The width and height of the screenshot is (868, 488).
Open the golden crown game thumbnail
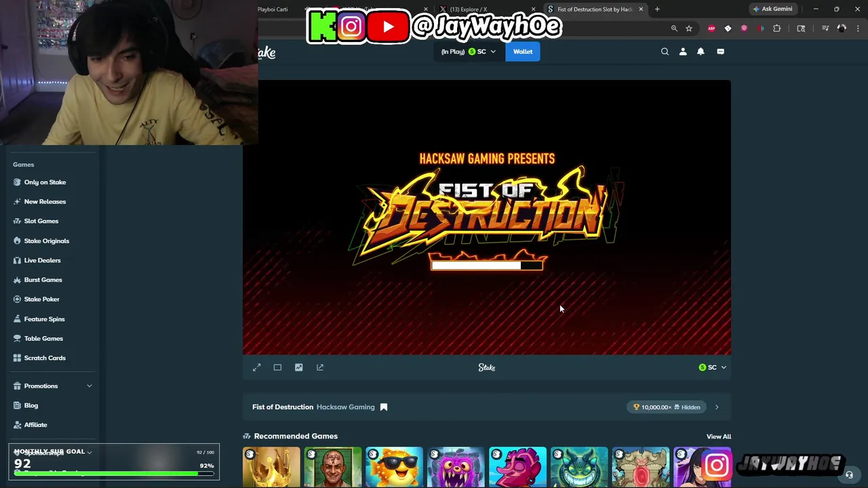pyautogui.click(x=271, y=467)
